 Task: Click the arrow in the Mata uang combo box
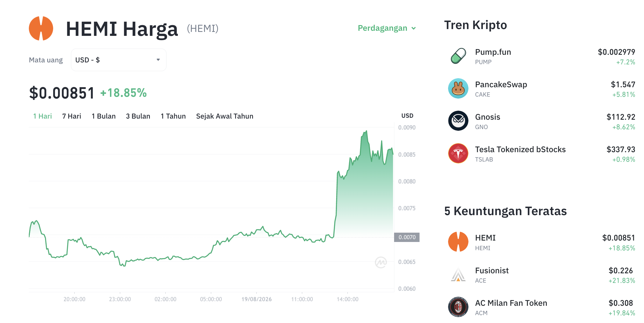[158, 60]
